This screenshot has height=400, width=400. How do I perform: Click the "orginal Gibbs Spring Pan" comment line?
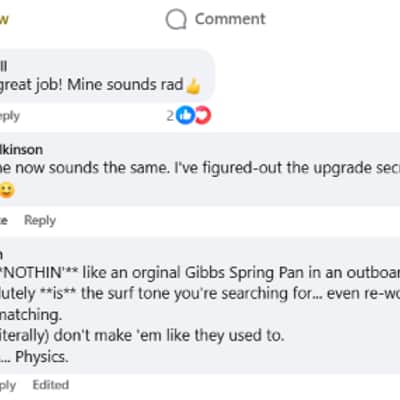tap(200, 273)
